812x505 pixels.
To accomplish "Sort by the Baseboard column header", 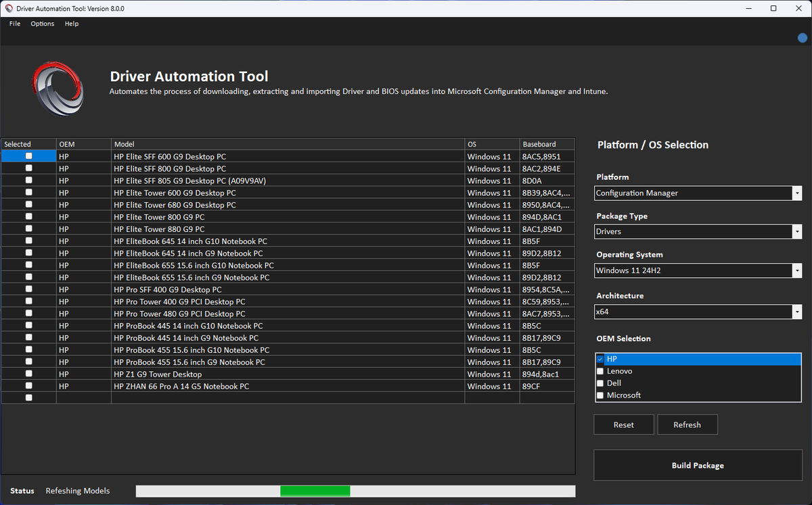I will (547, 144).
